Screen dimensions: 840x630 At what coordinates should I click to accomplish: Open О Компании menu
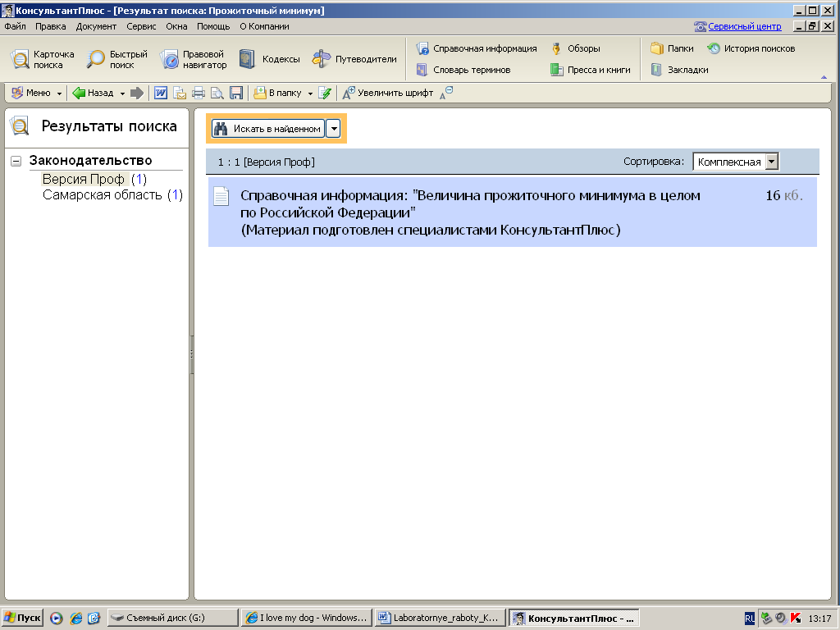click(x=264, y=26)
